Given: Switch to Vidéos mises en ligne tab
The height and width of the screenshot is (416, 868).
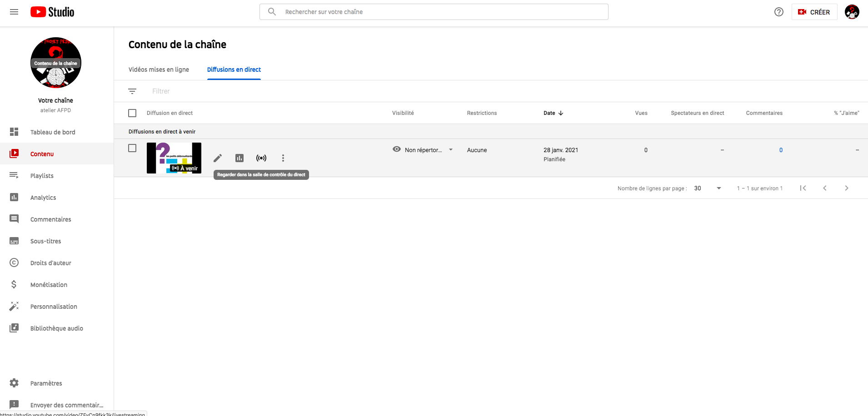Looking at the screenshot, I should [x=159, y=69].
